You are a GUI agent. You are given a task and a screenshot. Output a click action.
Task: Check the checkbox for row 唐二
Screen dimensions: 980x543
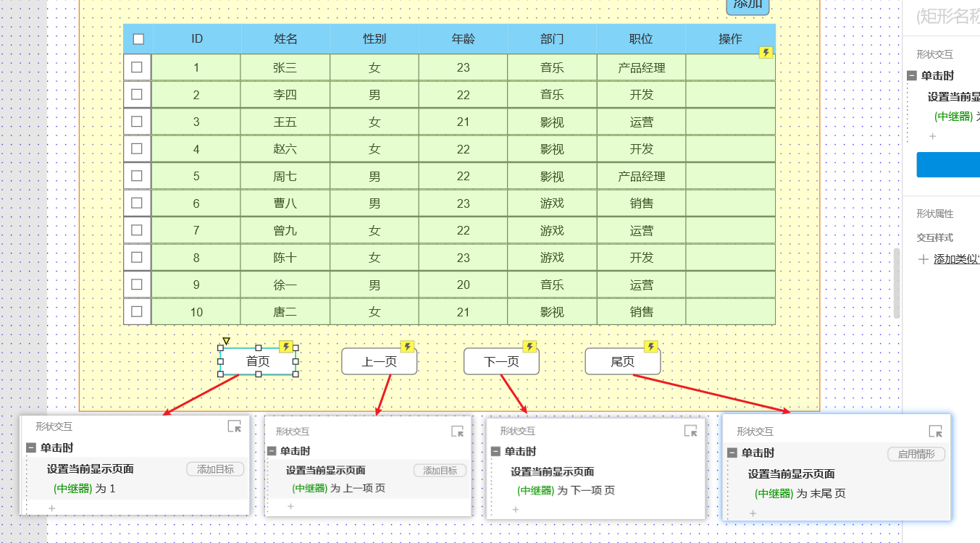click(x=137, y=311)
